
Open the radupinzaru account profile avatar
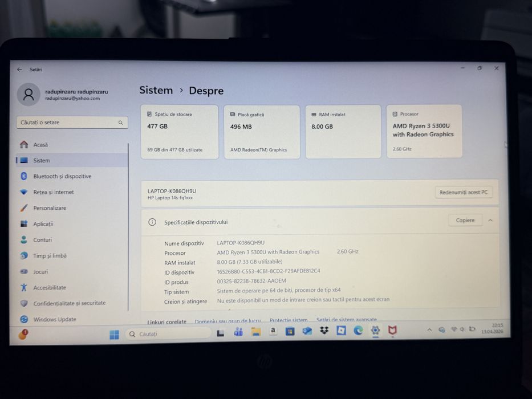tap(29, 95)
